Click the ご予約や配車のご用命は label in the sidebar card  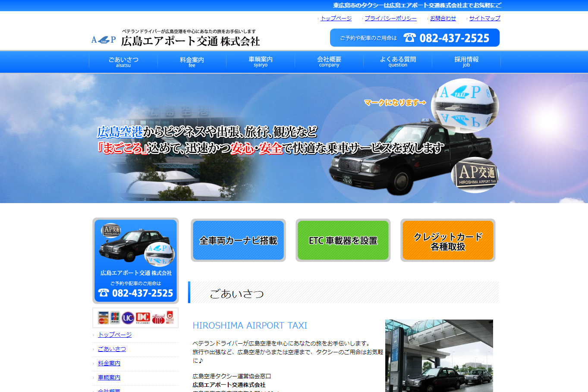(135, 283)
